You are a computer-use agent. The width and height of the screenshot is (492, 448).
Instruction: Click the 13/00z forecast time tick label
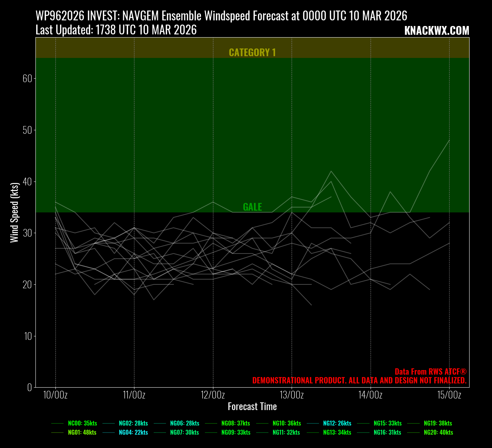tap(292, 395)
